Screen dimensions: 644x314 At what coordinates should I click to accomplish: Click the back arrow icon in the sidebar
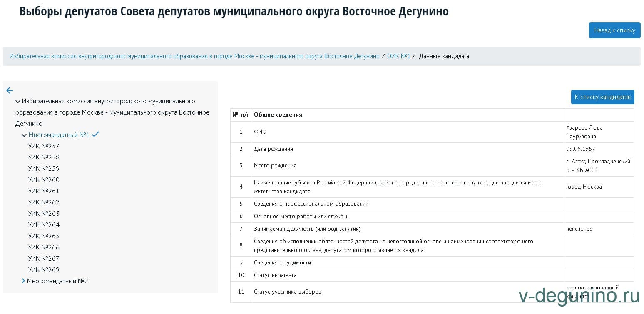tap(10, 90)
